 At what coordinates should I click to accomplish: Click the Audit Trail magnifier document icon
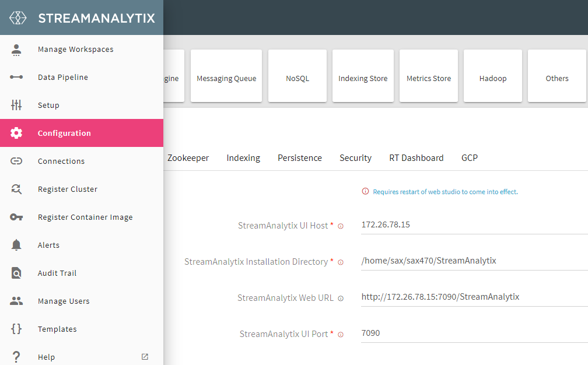point(16,273)
